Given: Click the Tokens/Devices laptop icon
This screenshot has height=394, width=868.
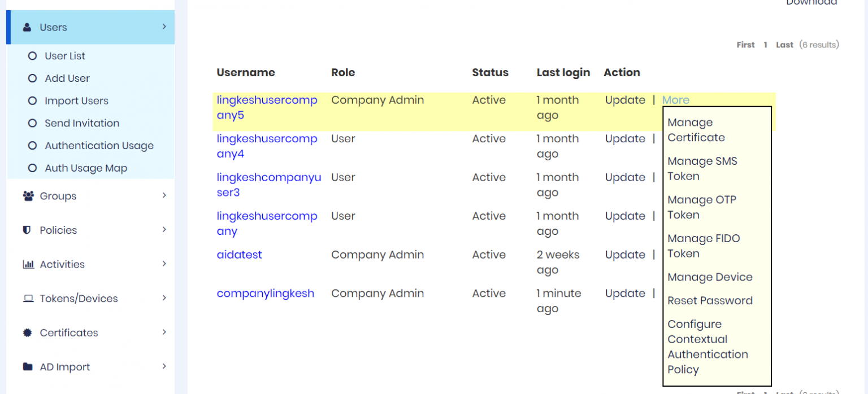Looking at the screenshot, I should coord(28,299).
